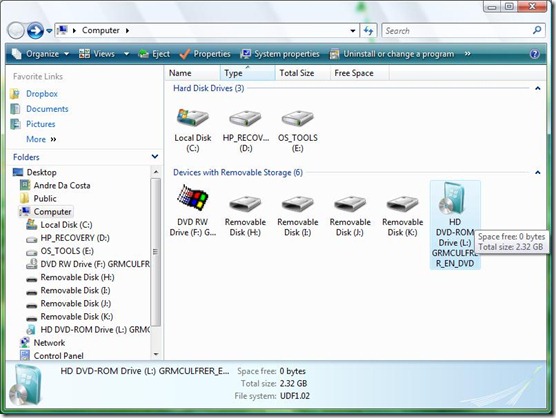Sort by the Total Size column header
The image size is (556, 418).
[x=302, y=73]
